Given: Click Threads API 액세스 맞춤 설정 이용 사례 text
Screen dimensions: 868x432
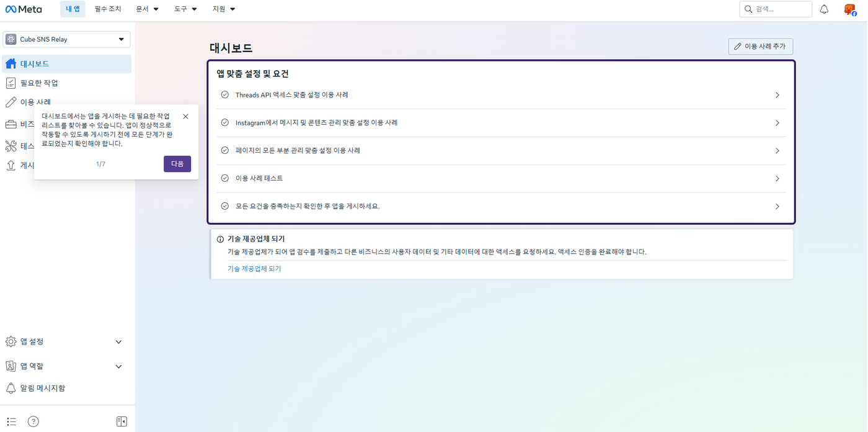Looking at the screenshot, I should pos(291,95).
